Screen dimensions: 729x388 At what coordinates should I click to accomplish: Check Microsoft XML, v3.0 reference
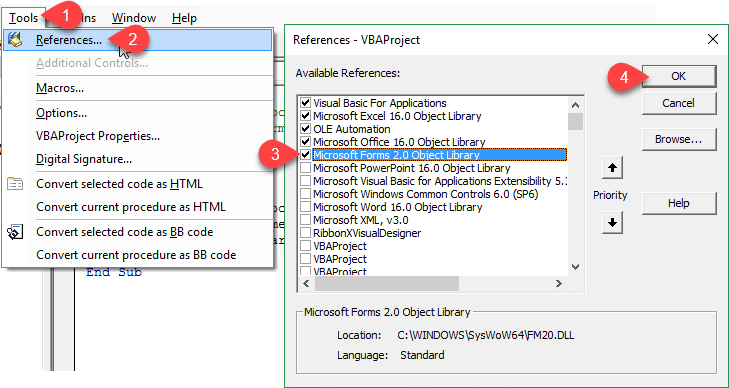[305, 220]
